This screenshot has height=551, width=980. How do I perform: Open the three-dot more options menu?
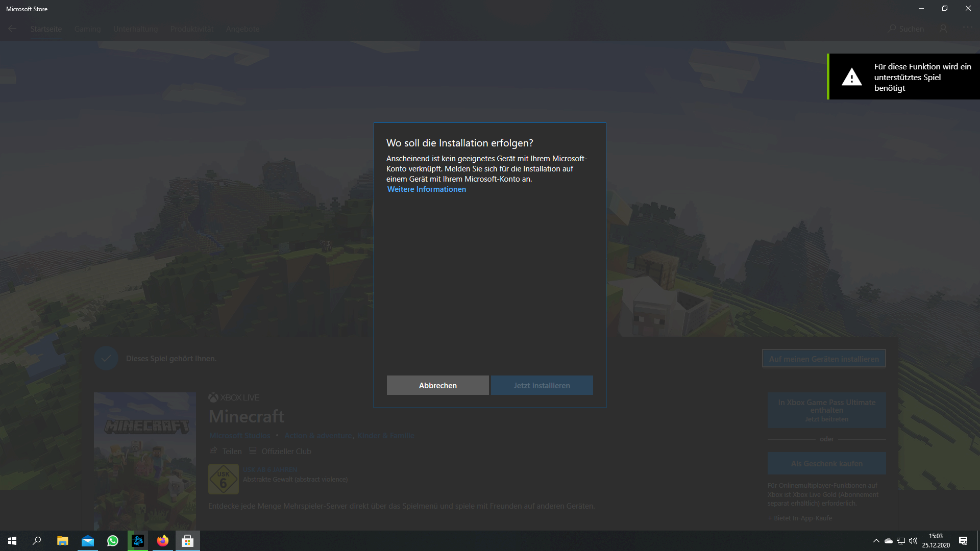coord(968,28)
